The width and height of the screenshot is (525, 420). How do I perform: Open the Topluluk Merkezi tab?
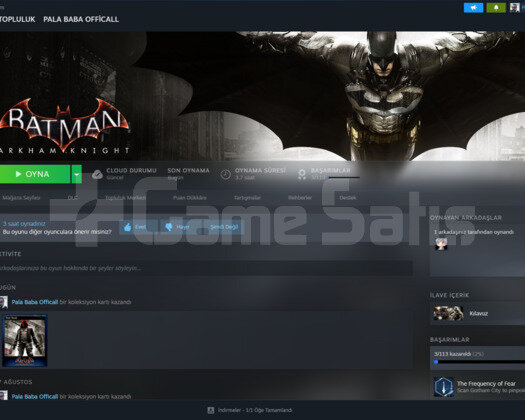126,198
